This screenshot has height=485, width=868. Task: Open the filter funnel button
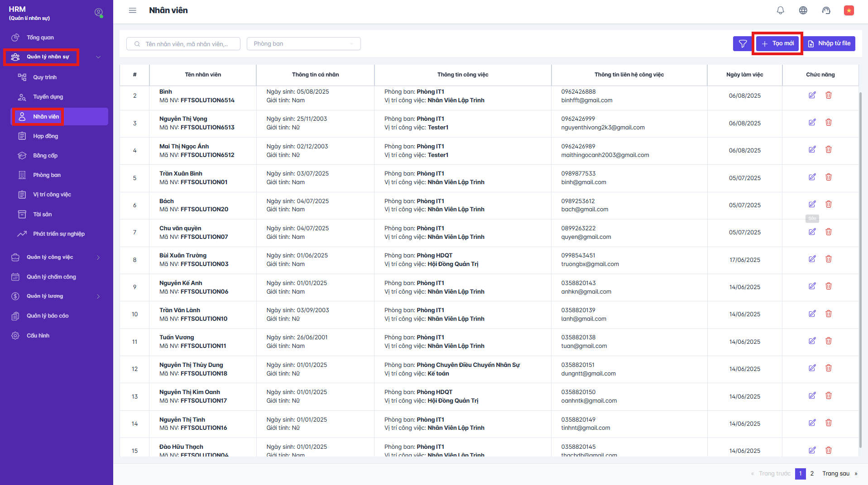pos(743,44)
